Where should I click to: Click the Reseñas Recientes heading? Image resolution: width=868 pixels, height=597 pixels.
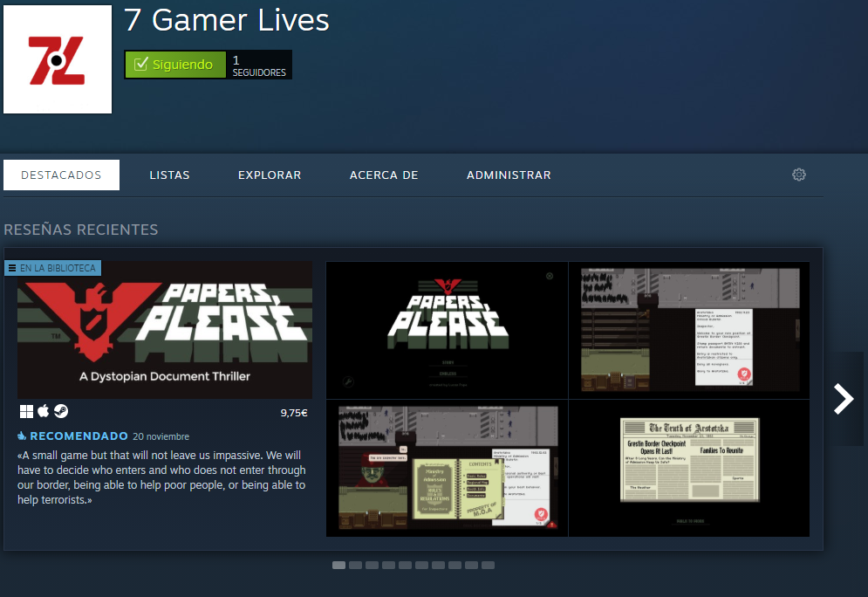(81, 230)
